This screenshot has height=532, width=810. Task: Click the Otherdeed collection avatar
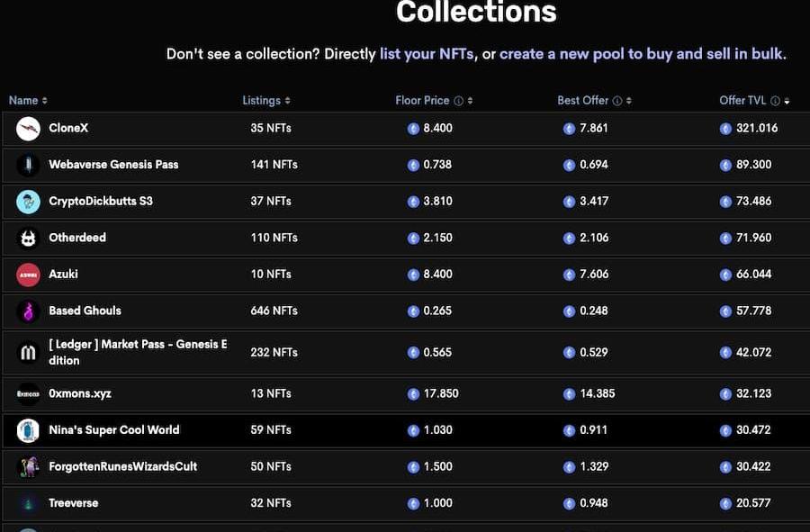click(28, 239)
